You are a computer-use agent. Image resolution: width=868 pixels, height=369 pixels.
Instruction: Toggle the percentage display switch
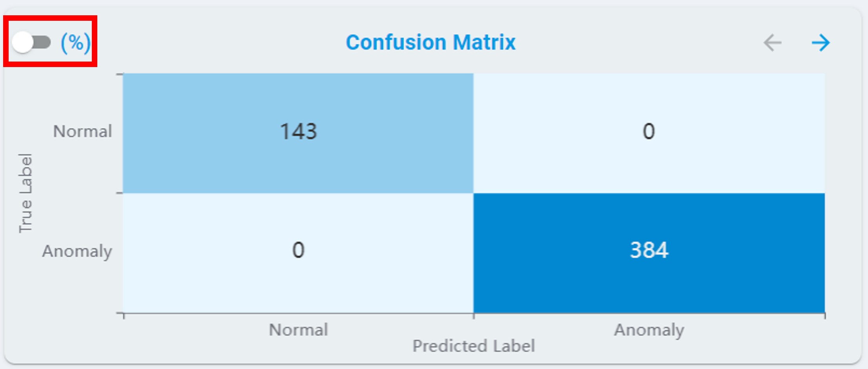(x=31, y=42)
